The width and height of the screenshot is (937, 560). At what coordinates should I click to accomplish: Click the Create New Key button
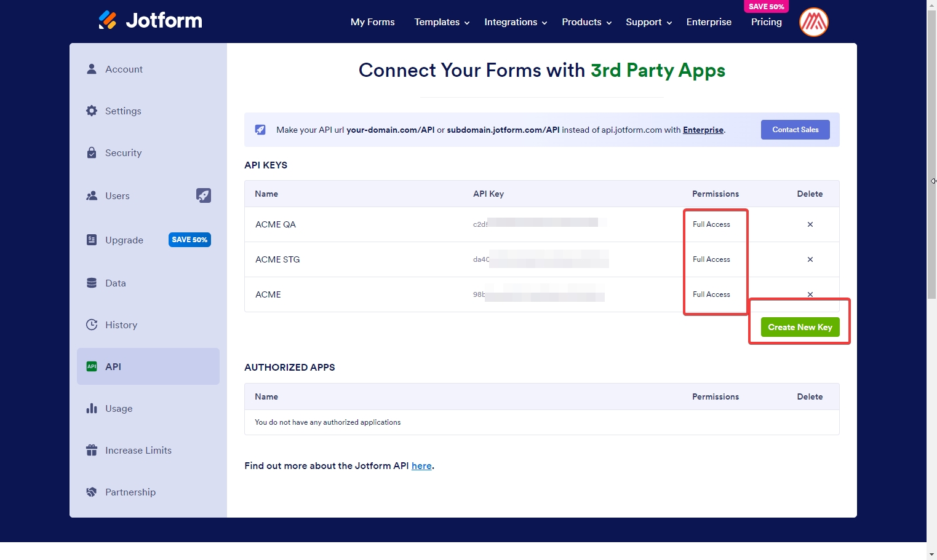[800, 327]
